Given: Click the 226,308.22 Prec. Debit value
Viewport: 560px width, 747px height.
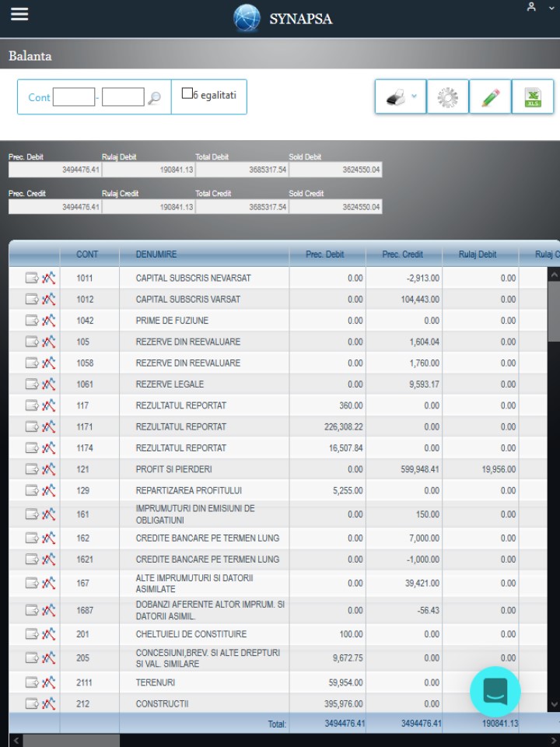Looking at the screenshot, I should click(343, 426).
